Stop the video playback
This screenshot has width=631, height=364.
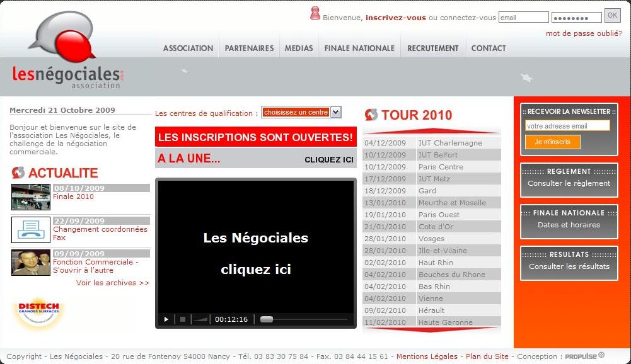(x=183, y=319)
